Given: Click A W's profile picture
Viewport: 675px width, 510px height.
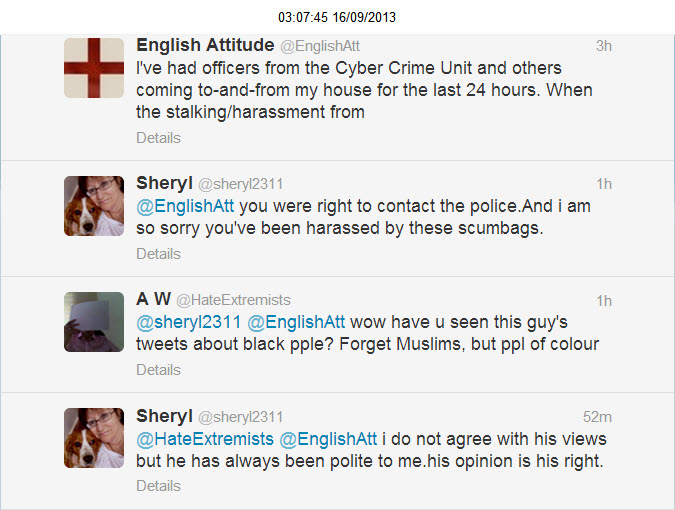Looking at the screenshot, I should point(94,322).
